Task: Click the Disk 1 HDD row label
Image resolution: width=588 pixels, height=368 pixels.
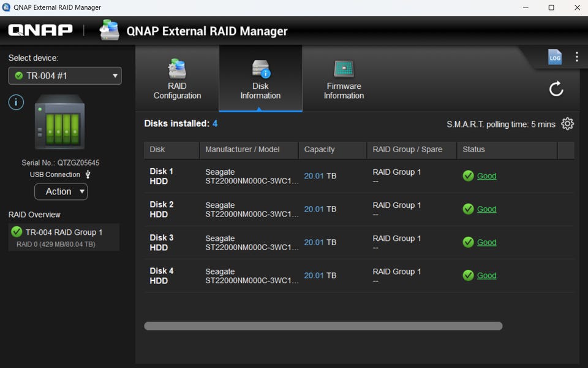Action: 162,176
